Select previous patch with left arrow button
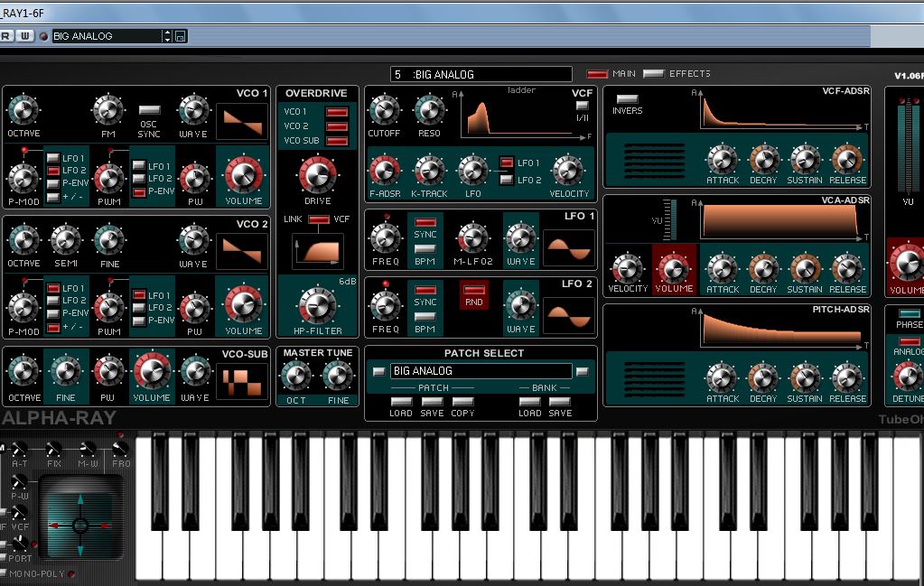Screen dimensions: 924x586 tap(379, 371)
